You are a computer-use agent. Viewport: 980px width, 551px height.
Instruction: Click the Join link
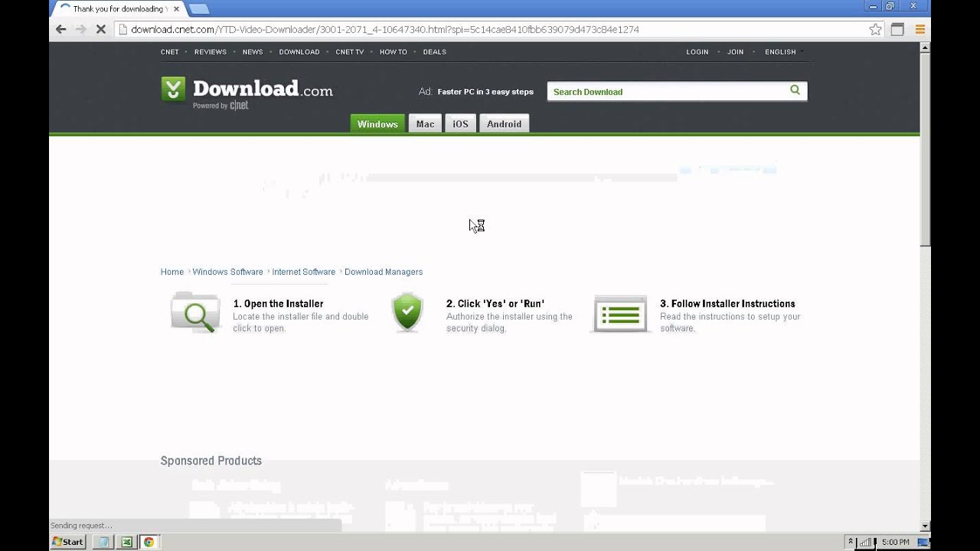coord(736,52)
